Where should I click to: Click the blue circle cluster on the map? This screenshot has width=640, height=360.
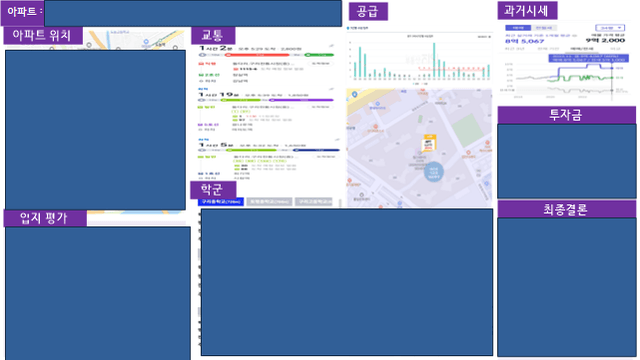click(x=433, y=172)
